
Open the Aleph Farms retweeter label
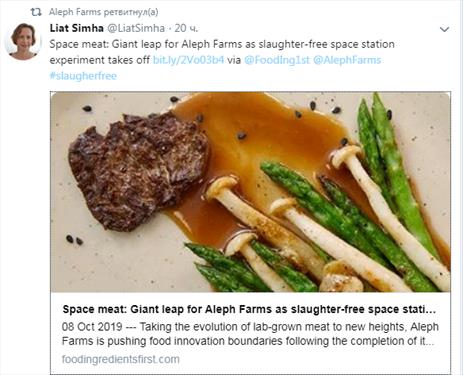(x=103, y=12)
